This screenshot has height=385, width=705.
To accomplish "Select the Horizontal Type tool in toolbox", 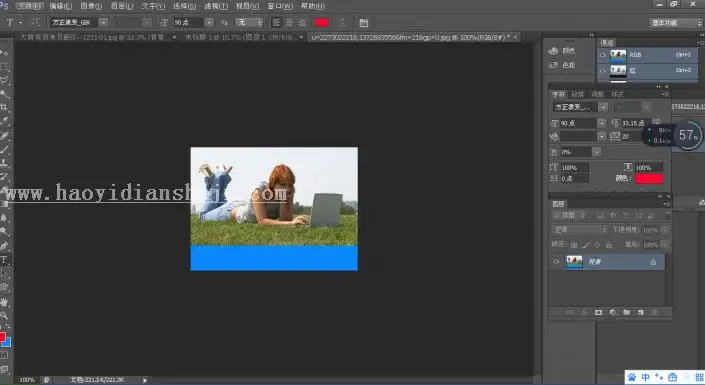I will click(4, 260).
